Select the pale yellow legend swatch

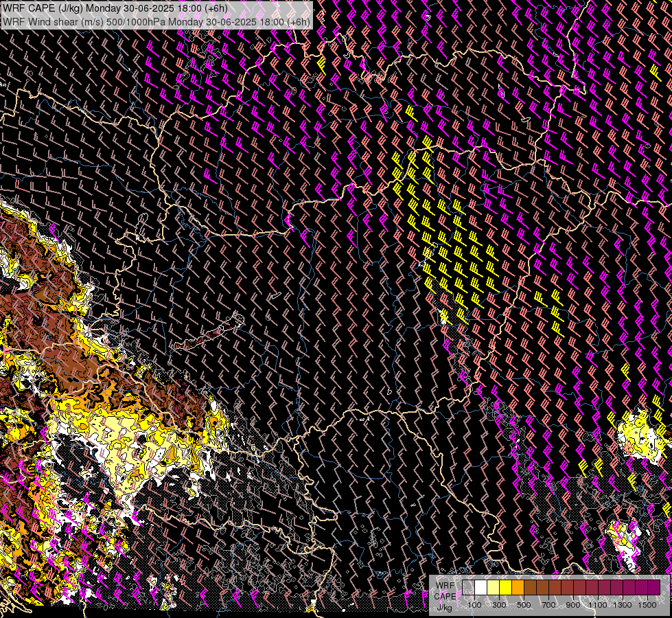click(494, 587)
